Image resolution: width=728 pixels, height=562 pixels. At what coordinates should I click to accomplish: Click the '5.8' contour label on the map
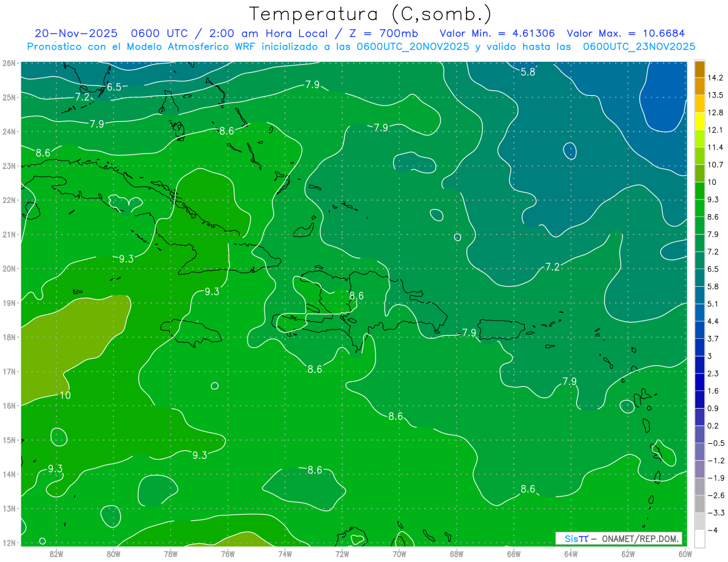(528, 72)
